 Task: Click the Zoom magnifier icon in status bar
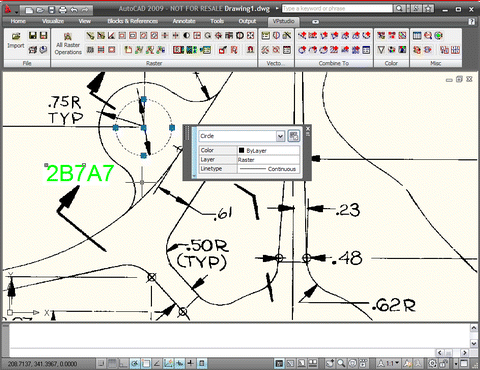[341, 363]
